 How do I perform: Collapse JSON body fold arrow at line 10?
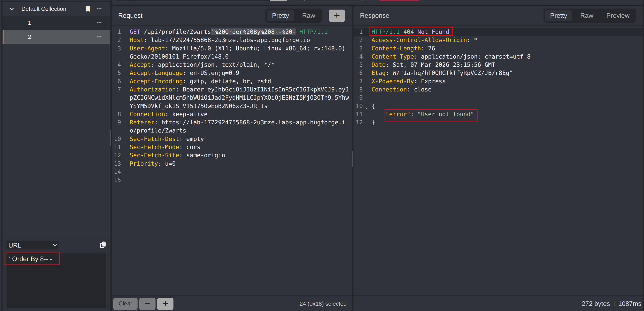pyautogui.click(x=366, y=107)
